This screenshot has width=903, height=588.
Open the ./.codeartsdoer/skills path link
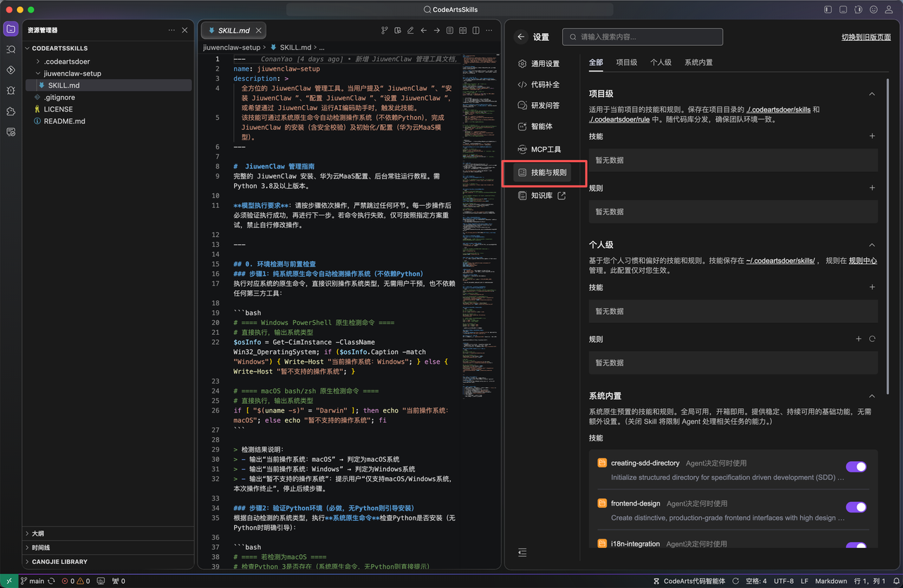coord(778,110)
